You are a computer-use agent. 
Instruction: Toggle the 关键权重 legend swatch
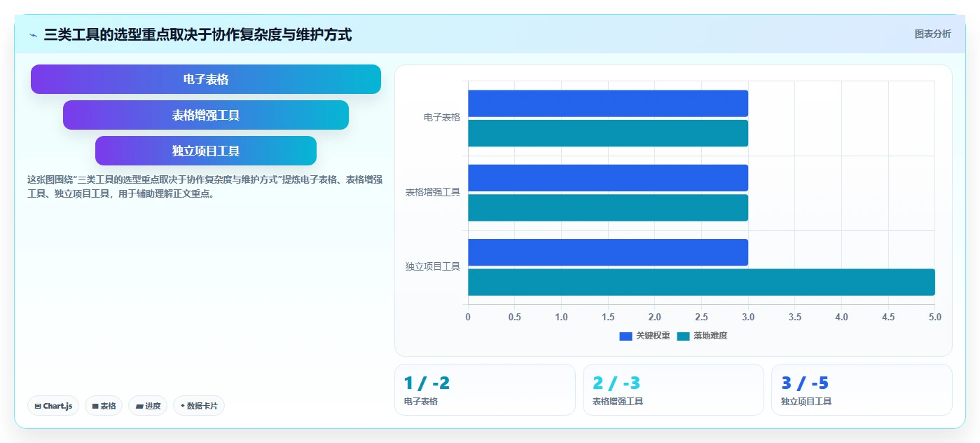point(626,336)
